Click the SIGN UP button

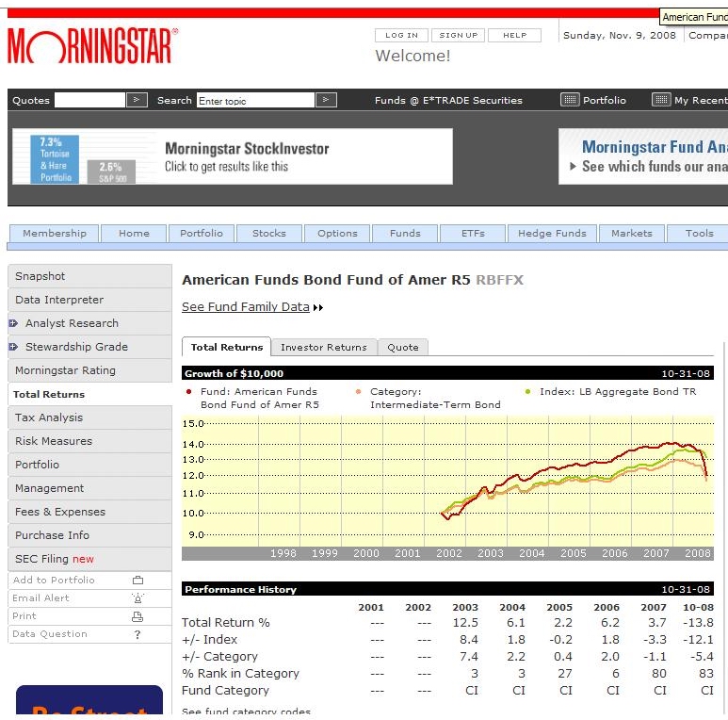click(x=459, y=35)
